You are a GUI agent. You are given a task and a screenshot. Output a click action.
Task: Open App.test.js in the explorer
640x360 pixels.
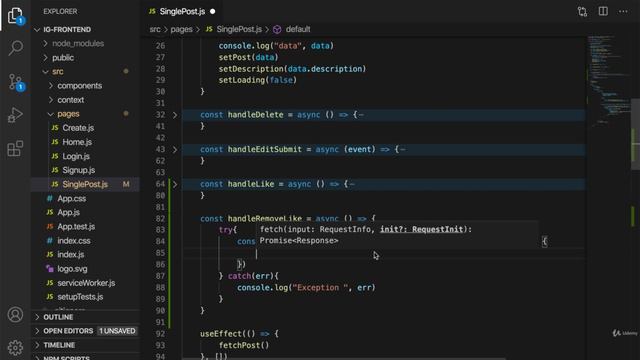tap(76, 227)
